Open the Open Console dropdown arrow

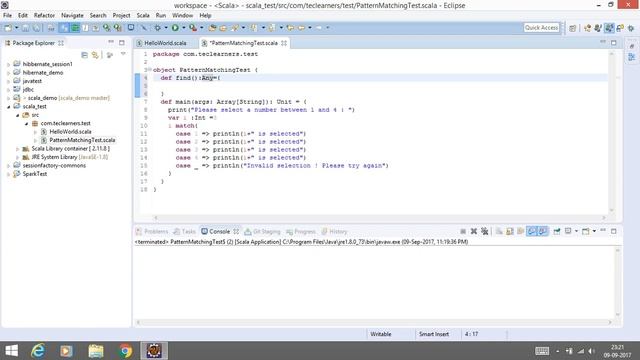(594, 231)
